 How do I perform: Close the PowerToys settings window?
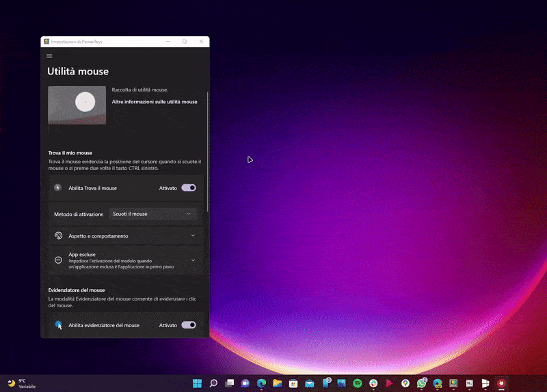(201, 42)
